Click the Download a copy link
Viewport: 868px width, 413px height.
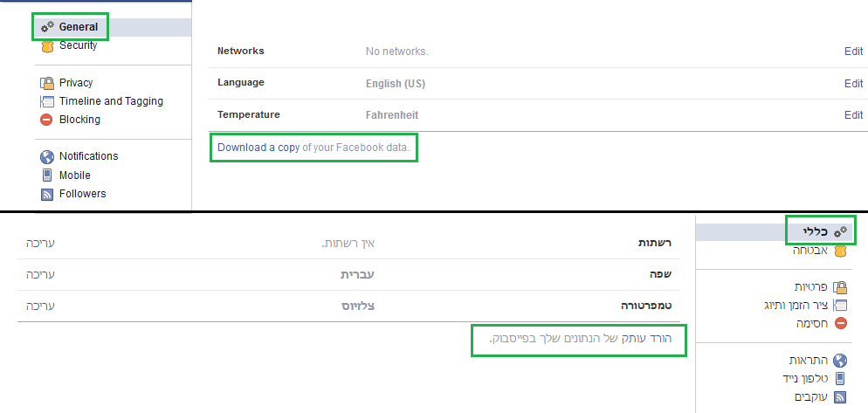point(258,148)
